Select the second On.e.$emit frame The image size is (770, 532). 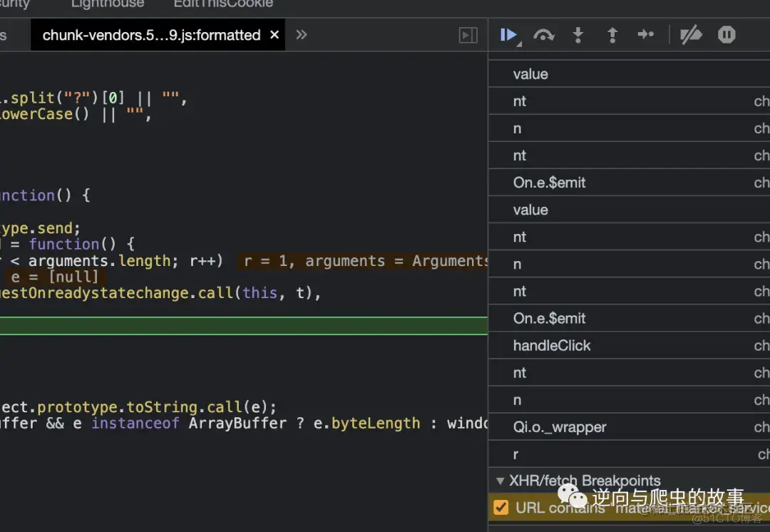629,318
